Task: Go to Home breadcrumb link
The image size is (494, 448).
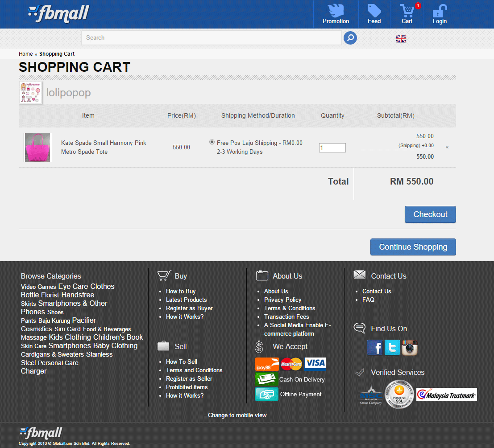Action: tap(26, 54)
